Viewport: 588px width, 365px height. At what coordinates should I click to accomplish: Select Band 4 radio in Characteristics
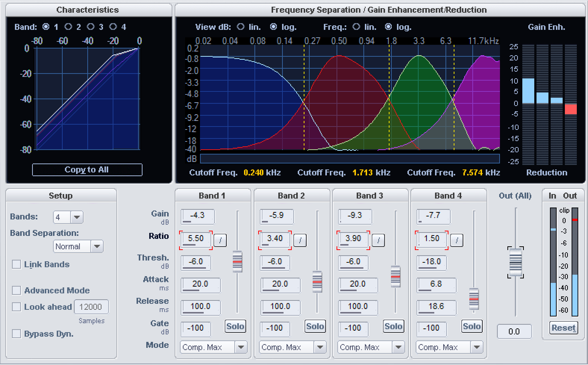113,26
